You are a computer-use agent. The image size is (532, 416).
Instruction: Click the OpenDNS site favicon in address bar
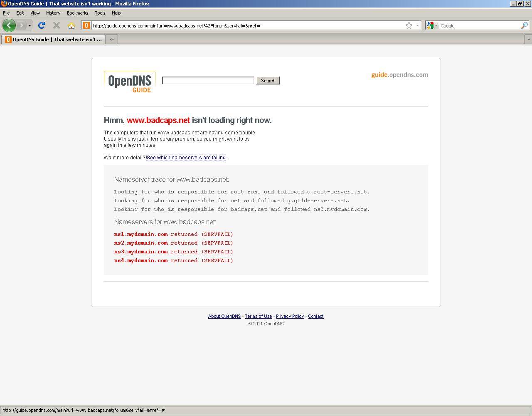point(86,25)
